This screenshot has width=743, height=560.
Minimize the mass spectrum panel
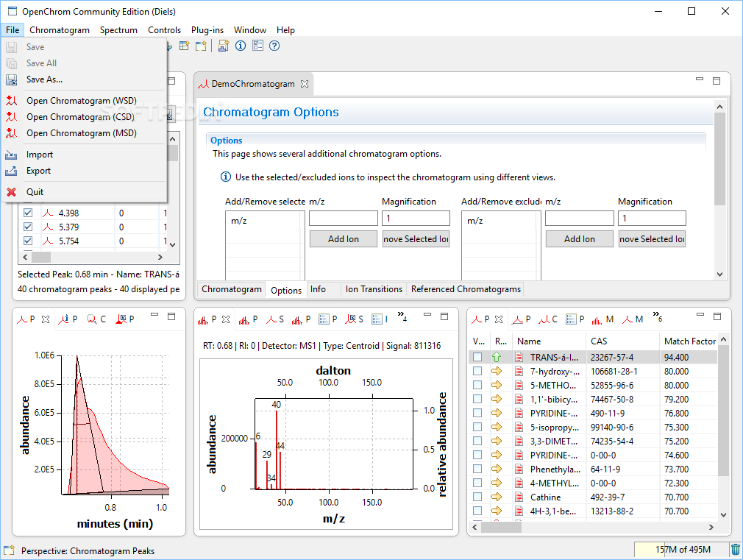tap(427, 315)
